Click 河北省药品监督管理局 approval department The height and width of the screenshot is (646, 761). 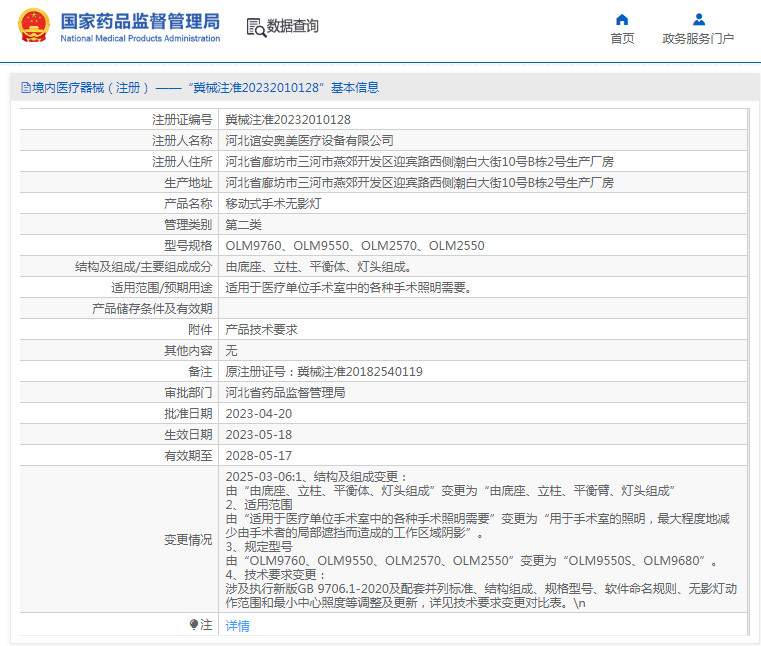click(x=285, y=393)
